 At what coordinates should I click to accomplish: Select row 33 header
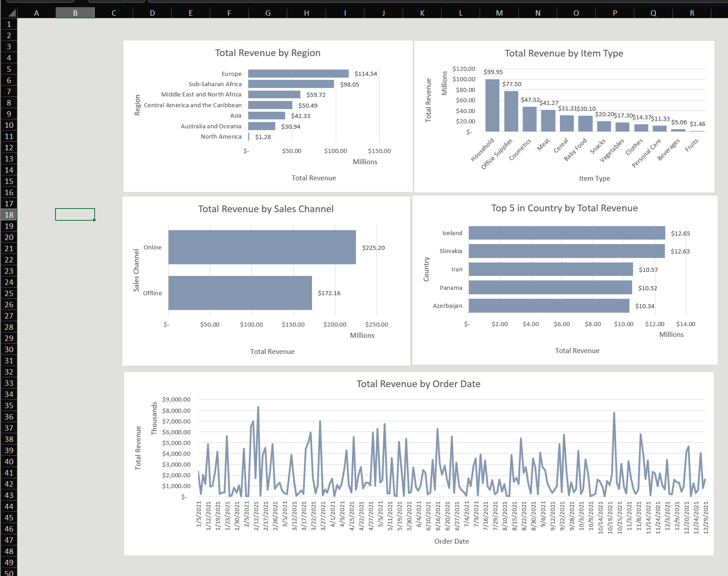pyautogui.click(x=9, y=383)
